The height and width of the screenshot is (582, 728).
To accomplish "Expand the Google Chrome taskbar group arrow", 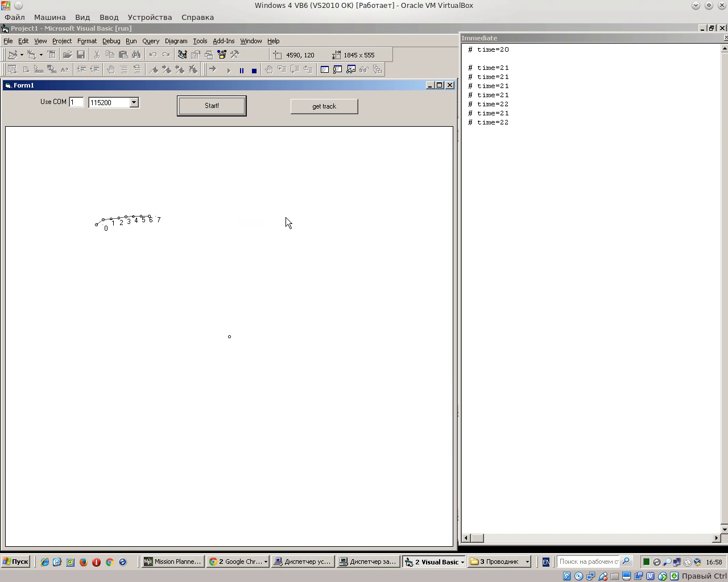I will click(x=266, y=562).
